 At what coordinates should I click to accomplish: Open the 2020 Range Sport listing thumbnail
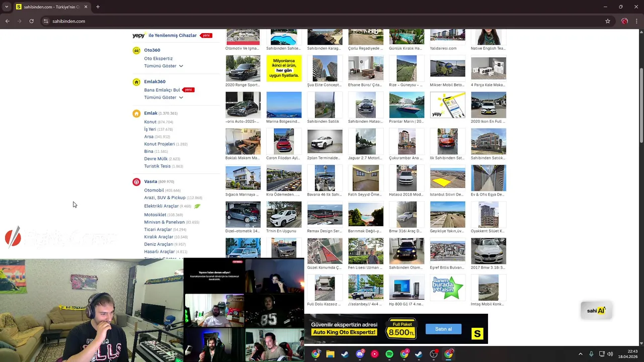(x=243, y=68)
